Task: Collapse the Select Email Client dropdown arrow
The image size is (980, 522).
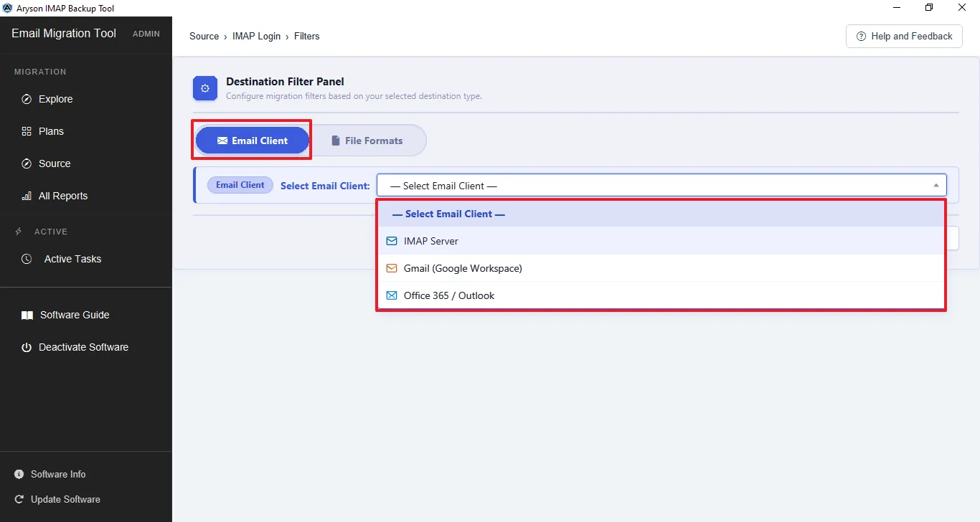Action: [936, 186]
